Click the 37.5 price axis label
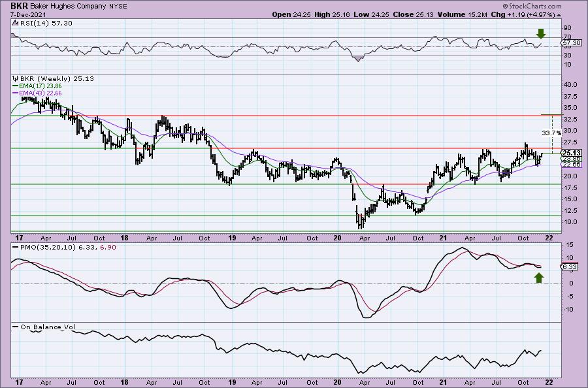This screenshot has height=388, width=588. coord(570,96)
